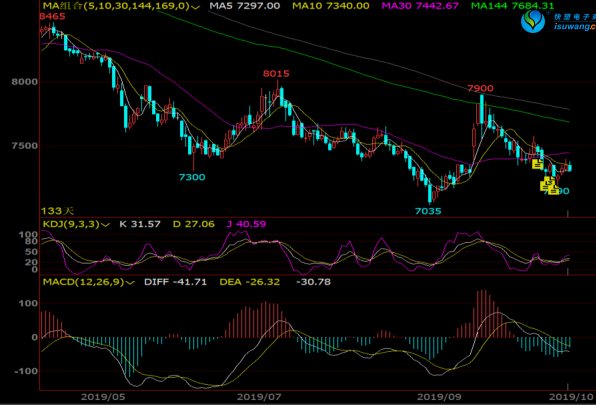Select the DEA -26.32 reading

[249, 282]
